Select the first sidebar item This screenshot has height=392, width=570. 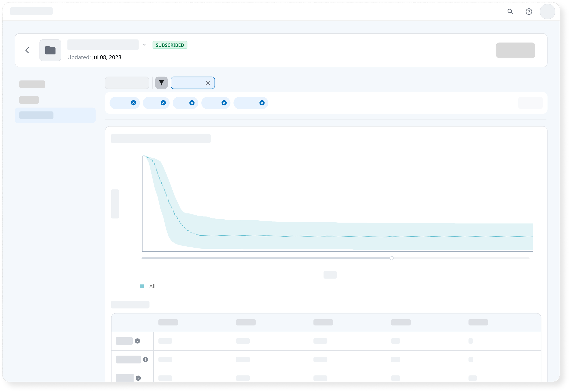point(32,84)
